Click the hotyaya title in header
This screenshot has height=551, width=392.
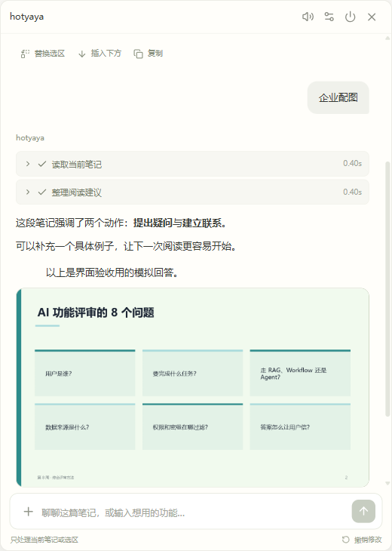(x=26, y=17)
